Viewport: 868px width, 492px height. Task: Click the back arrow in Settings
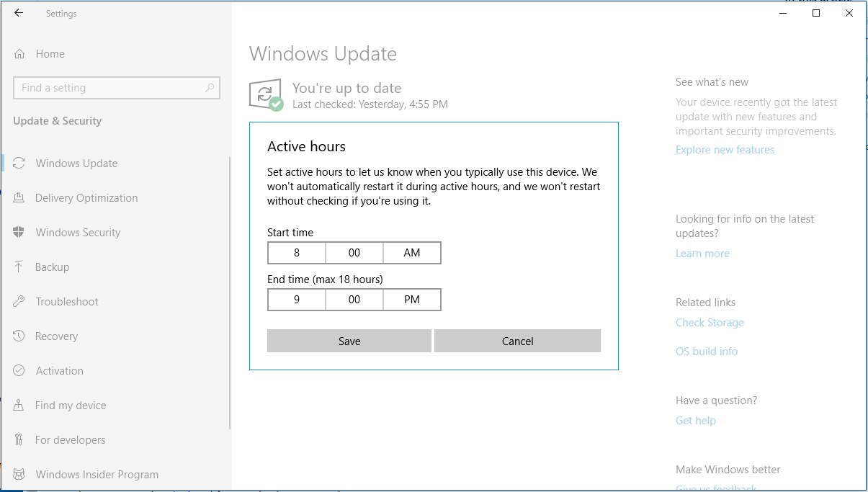point(19,13)
